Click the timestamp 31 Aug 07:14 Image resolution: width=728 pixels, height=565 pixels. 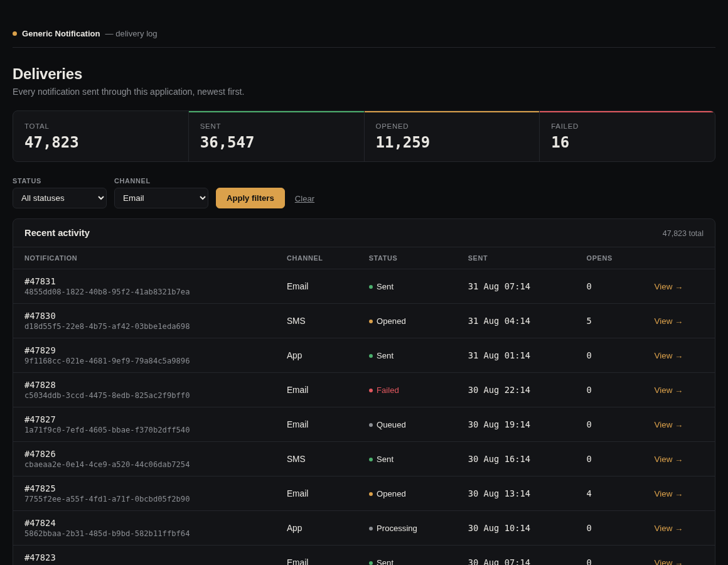click(x=499, y=286)
